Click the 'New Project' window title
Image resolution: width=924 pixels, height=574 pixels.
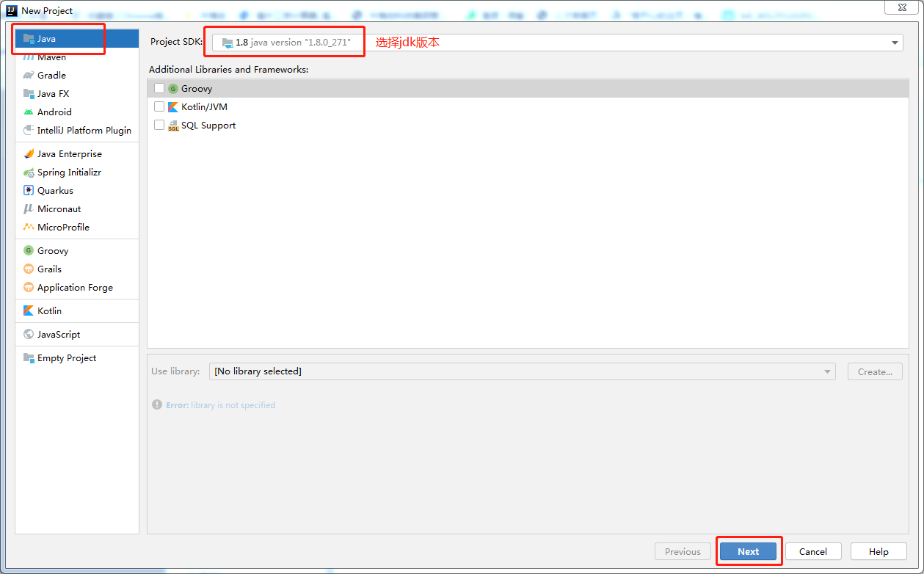47,10
